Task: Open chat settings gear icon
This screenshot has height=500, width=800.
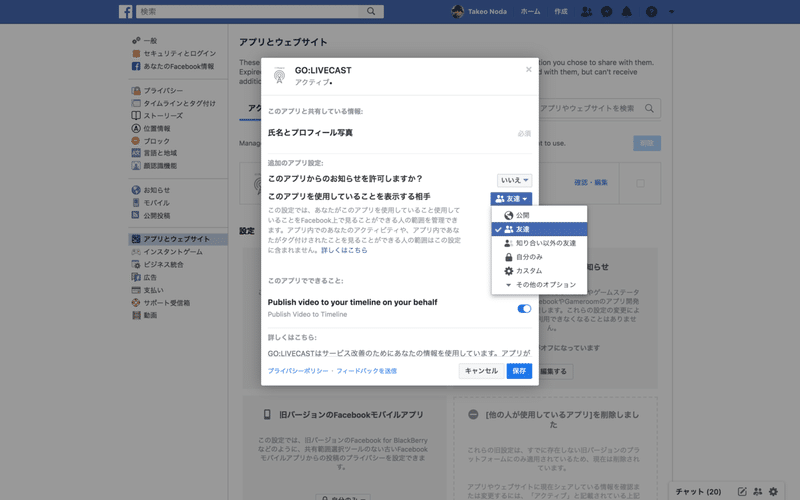Action: (x=773, y=492)
